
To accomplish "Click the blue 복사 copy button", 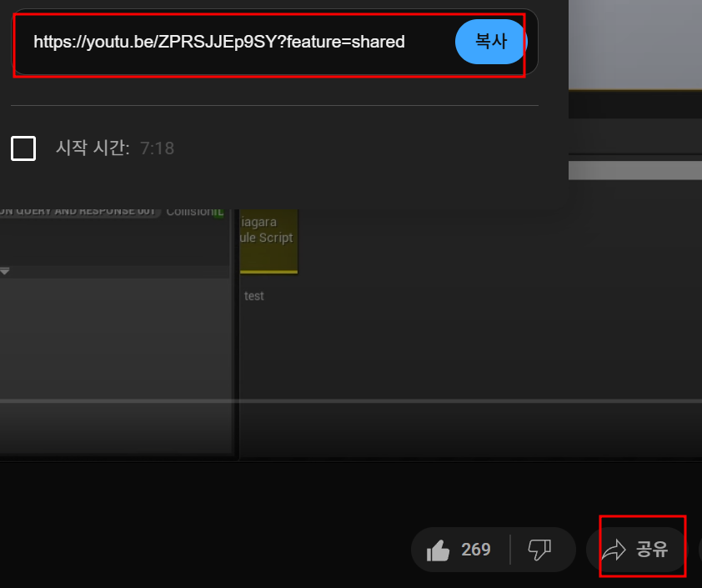I will click(491, 42).
